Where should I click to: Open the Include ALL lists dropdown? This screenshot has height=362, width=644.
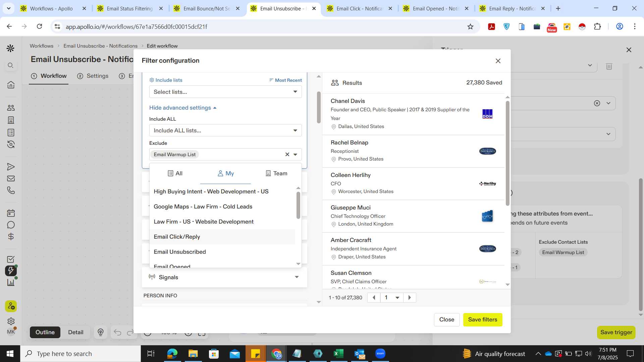(225, 130)
